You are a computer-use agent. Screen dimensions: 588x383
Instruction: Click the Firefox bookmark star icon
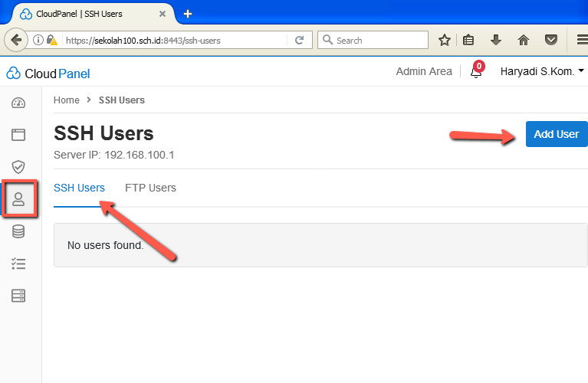click(x=444, y=41)
